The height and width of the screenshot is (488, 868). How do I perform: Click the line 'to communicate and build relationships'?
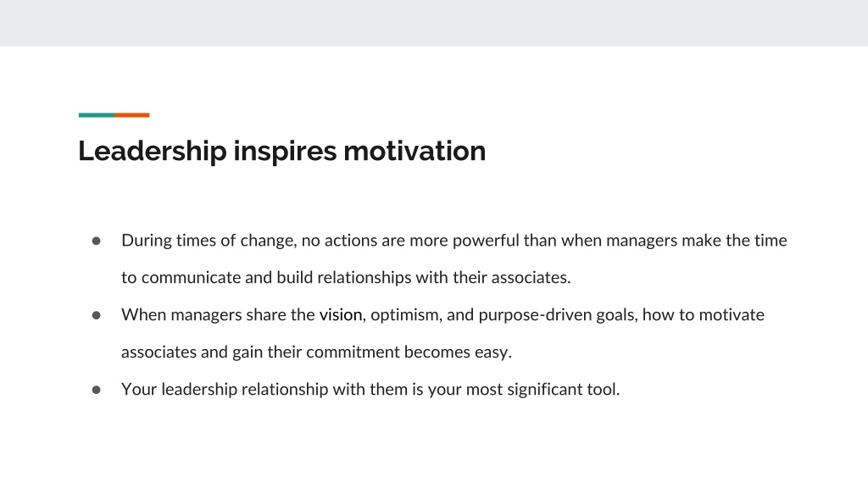tap(346, 278)
